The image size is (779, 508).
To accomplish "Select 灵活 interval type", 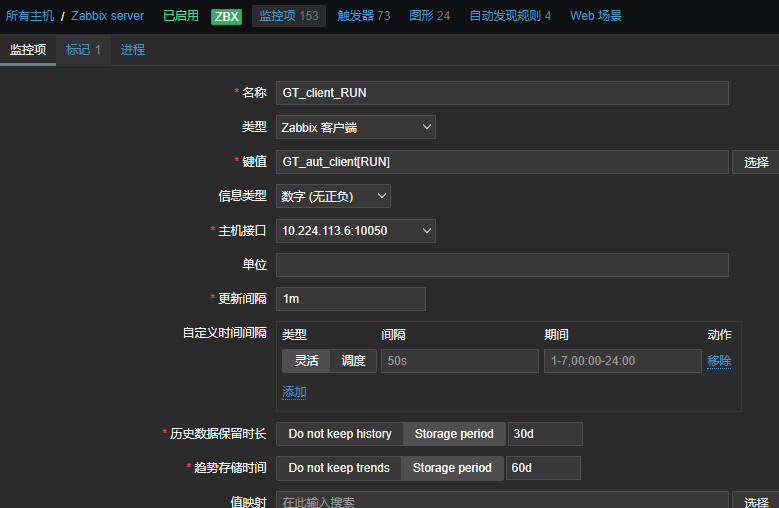I will [306, 361].
